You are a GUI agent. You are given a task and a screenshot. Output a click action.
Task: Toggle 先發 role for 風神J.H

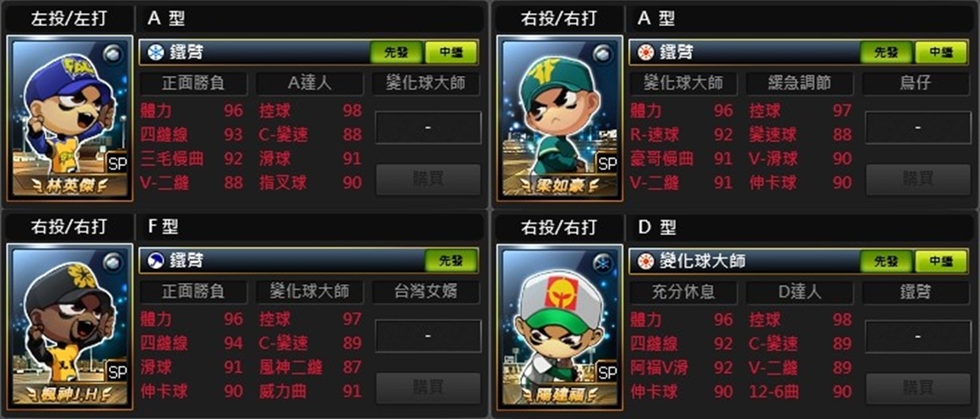450,260
